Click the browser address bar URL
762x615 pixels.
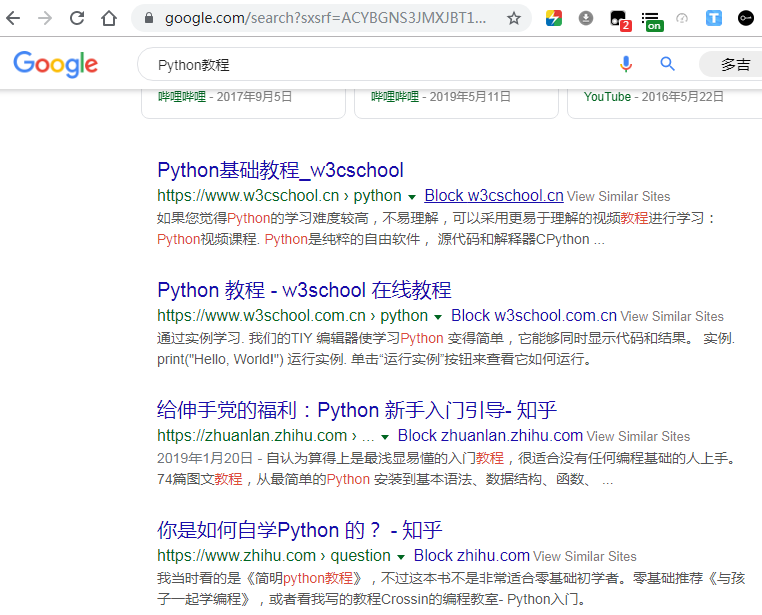[x=325, y=18]
